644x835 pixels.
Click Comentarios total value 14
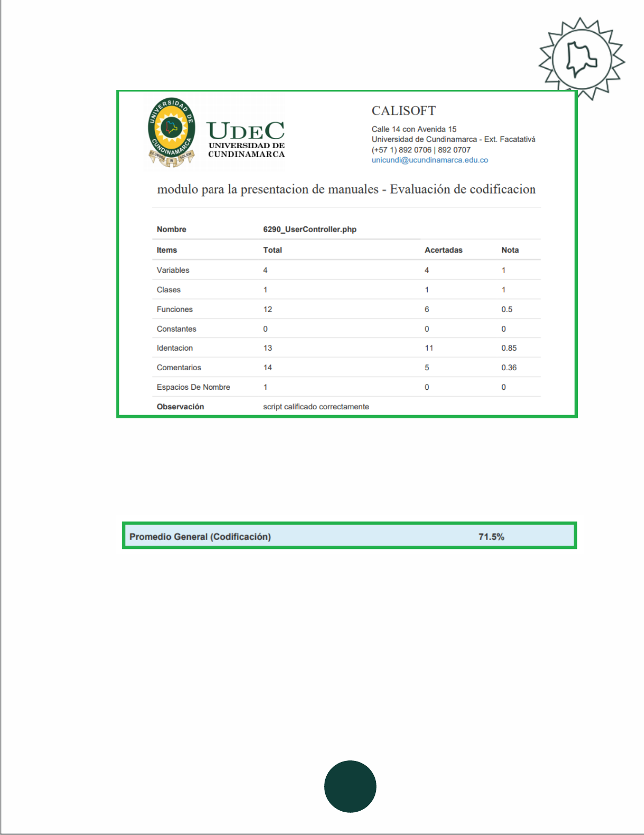point(268,368)
